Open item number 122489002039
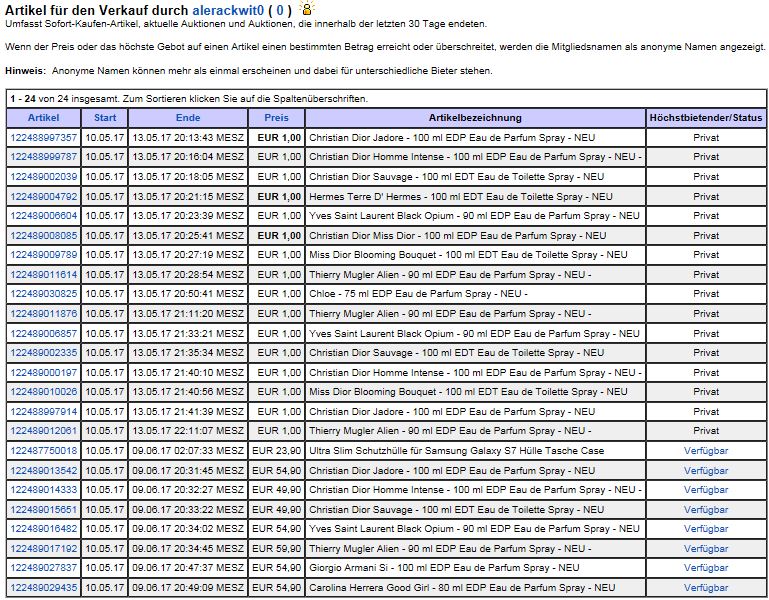Viewport: 769px width, 600px height. (x=44, y=177)
